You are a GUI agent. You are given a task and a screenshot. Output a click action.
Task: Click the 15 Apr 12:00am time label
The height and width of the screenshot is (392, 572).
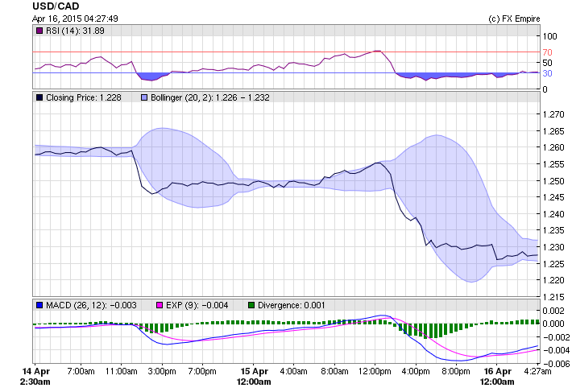click(x=254, y=377)
